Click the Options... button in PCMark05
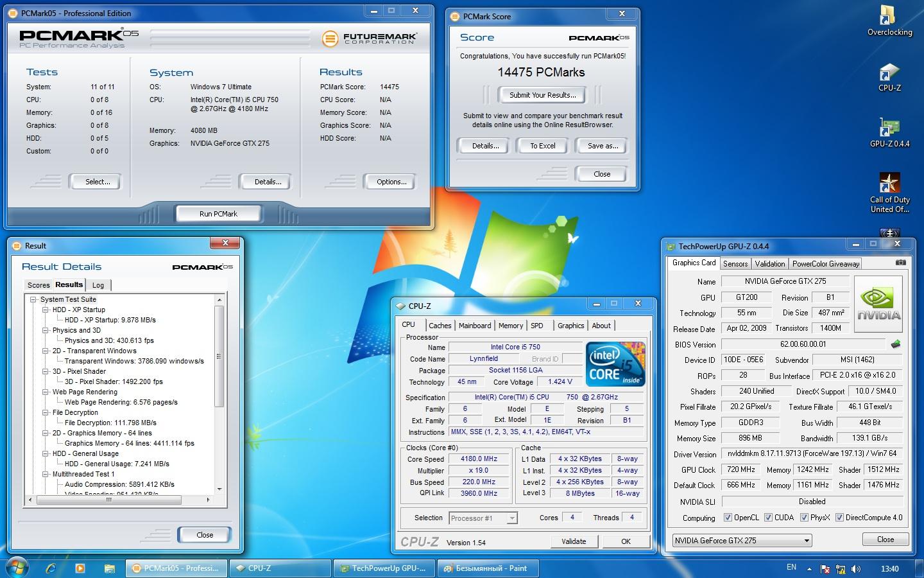 pos(391,182)
